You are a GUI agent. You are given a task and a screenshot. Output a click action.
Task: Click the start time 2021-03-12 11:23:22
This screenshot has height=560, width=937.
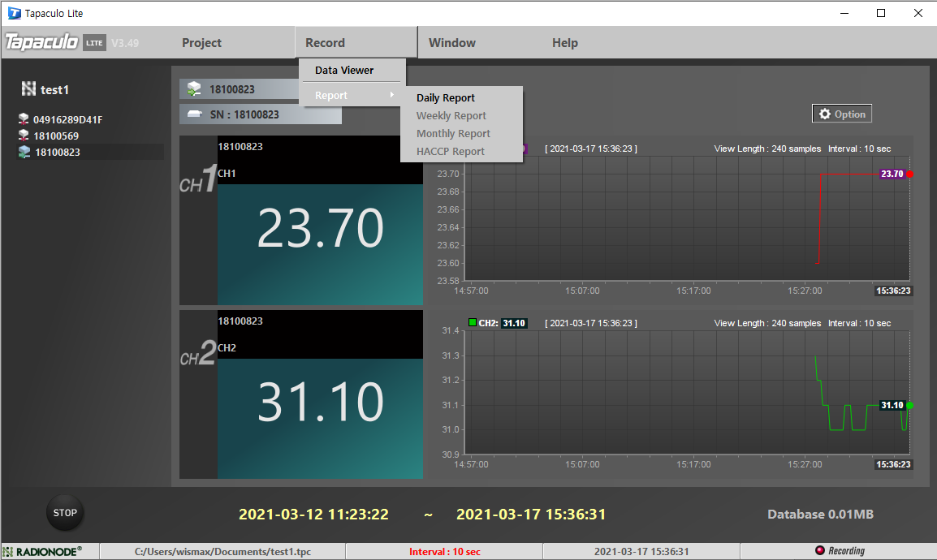313,514
